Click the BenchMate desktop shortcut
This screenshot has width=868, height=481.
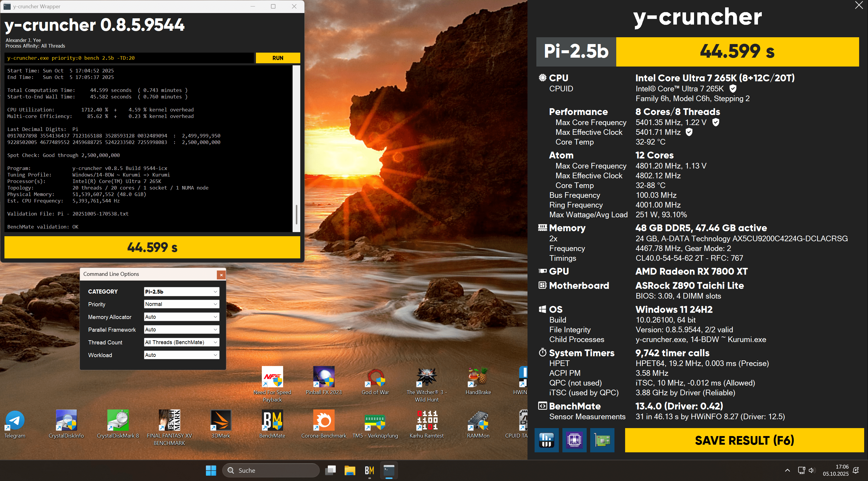(272, 420)
